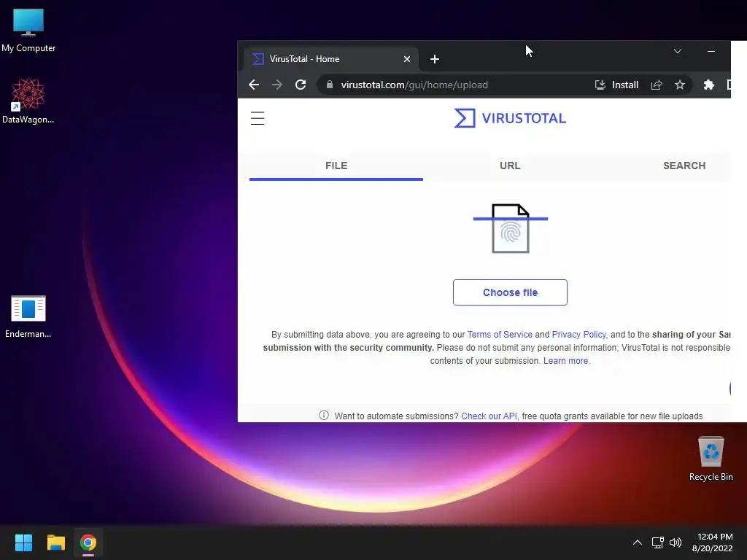The height and width of the screenshot is (560, 747).
Task: Click the Learn more link
Action: point(566,360)
